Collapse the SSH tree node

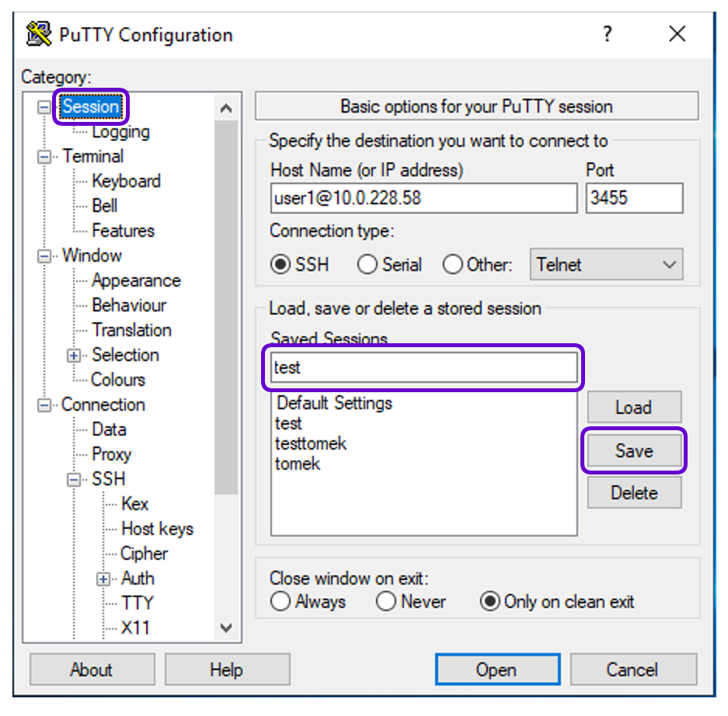point(75,480)
